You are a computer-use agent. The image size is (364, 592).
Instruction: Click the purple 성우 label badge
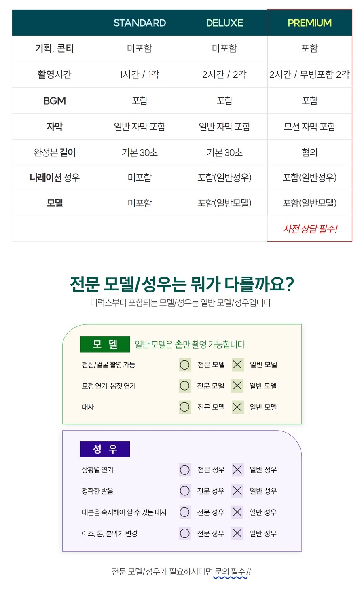point(105,449)
